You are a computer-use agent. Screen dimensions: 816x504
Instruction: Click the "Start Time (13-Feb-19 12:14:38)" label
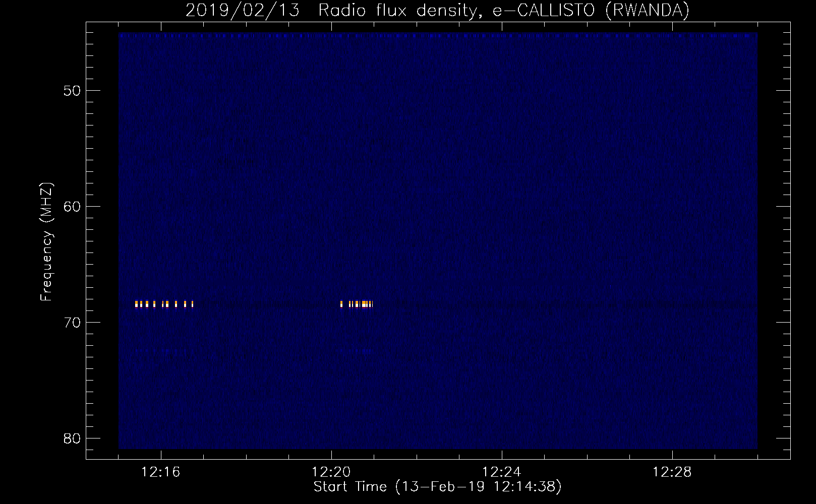437,487
